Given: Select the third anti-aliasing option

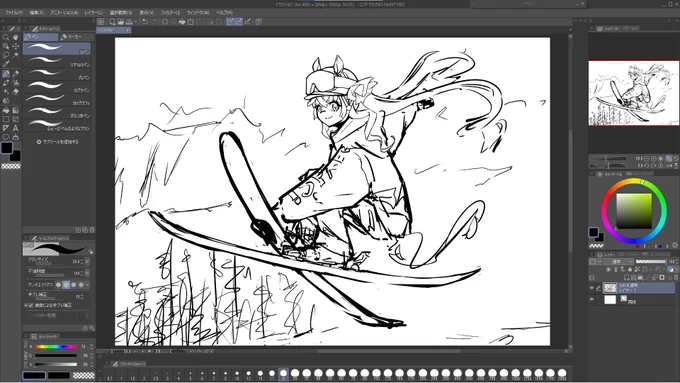Looking at the screenshot, I should tap(74, 285).
